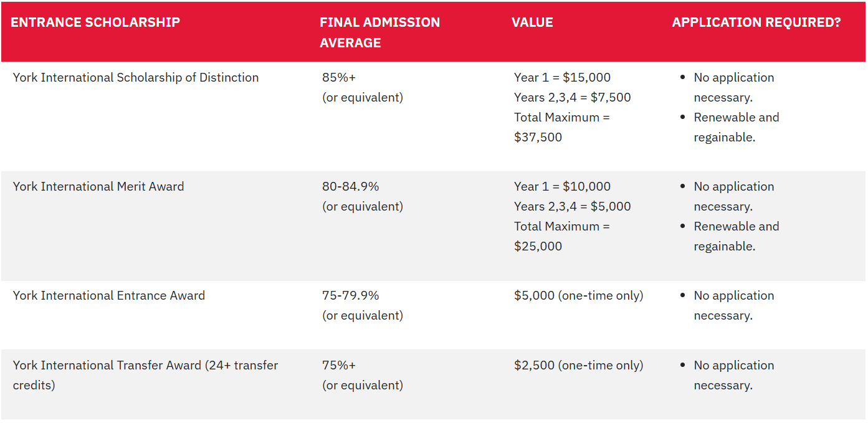Click the 75%+ transfer award average
Image resolution: width=868 pixels, height=423 pixels.
point(362,375)
